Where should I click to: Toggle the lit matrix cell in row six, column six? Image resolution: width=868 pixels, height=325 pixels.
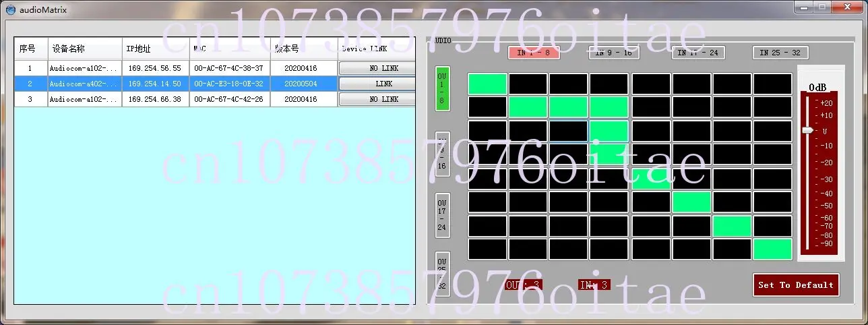pos(691,202)
